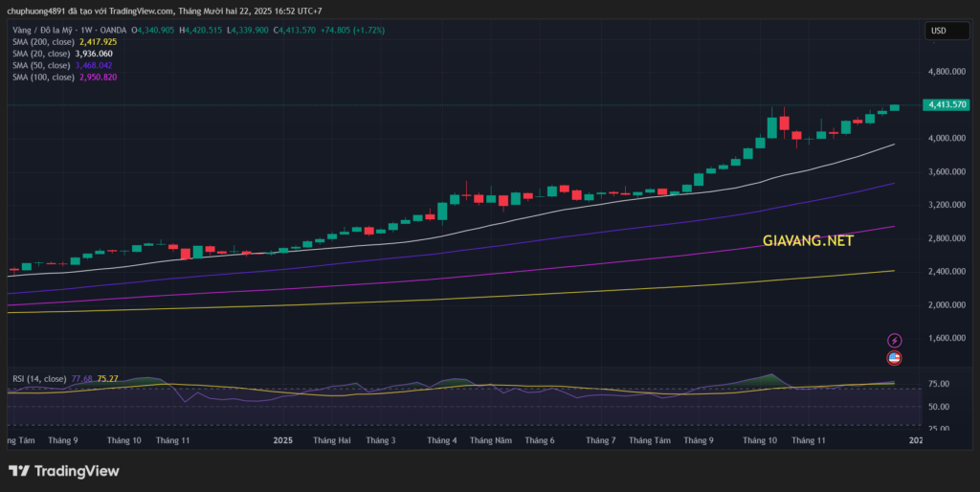Image resolution: width=980 pixels, height=492 pixels.
Task: Click the current price label 4,413.570
Action: click(946, 104)
